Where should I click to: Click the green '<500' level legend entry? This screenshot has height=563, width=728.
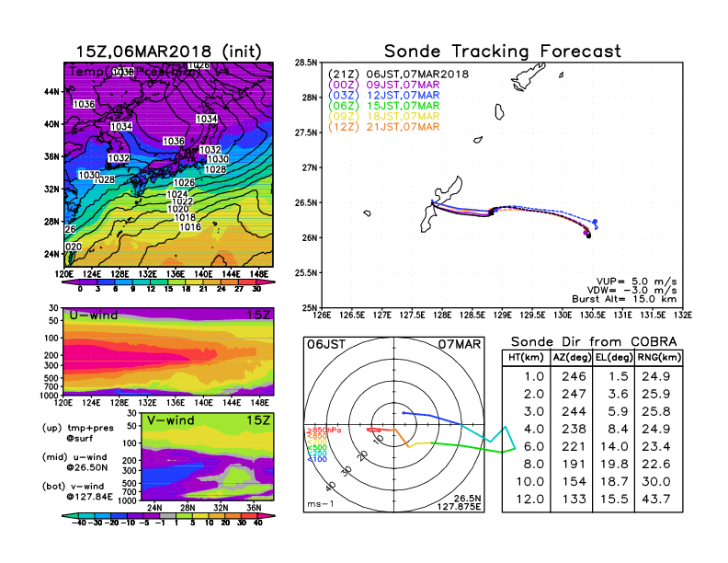316,448
